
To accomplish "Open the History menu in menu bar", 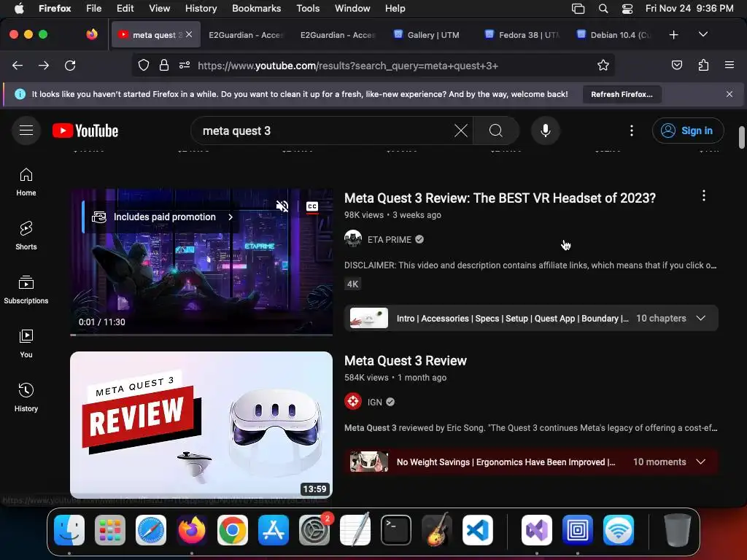I will click(x=201, y=8).
